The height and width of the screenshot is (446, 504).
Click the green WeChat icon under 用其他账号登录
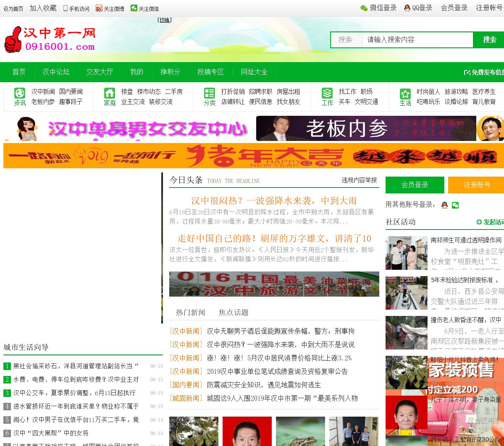[455, 205]
